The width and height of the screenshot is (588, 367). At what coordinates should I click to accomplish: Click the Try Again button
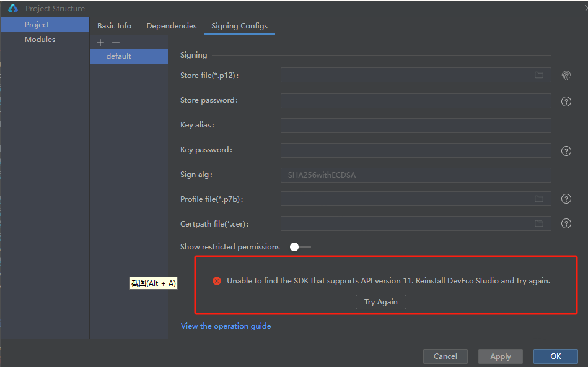click(380, 302)
